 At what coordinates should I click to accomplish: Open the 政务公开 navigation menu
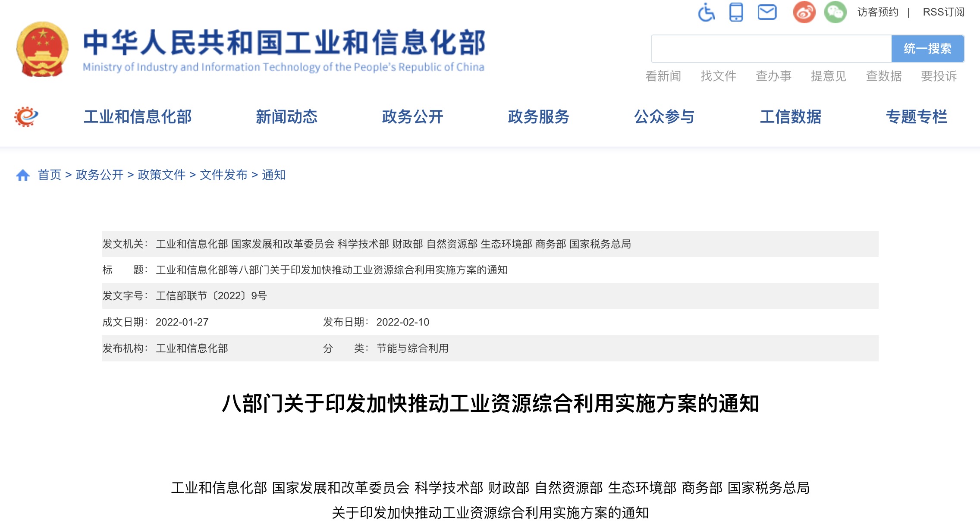point(412,117)
